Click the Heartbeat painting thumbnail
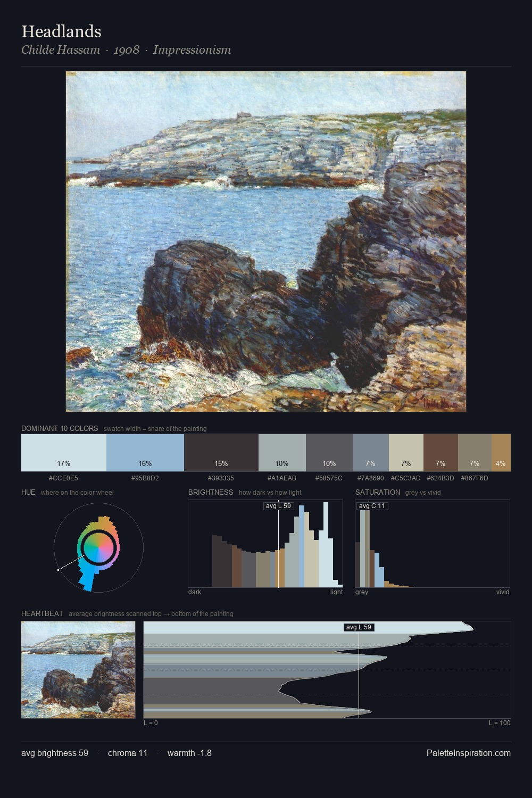 [78, 670]
